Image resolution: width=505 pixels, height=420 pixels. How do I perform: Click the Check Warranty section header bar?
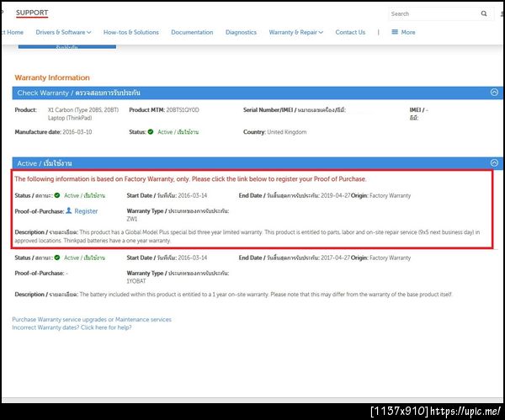tap(258, 93)
